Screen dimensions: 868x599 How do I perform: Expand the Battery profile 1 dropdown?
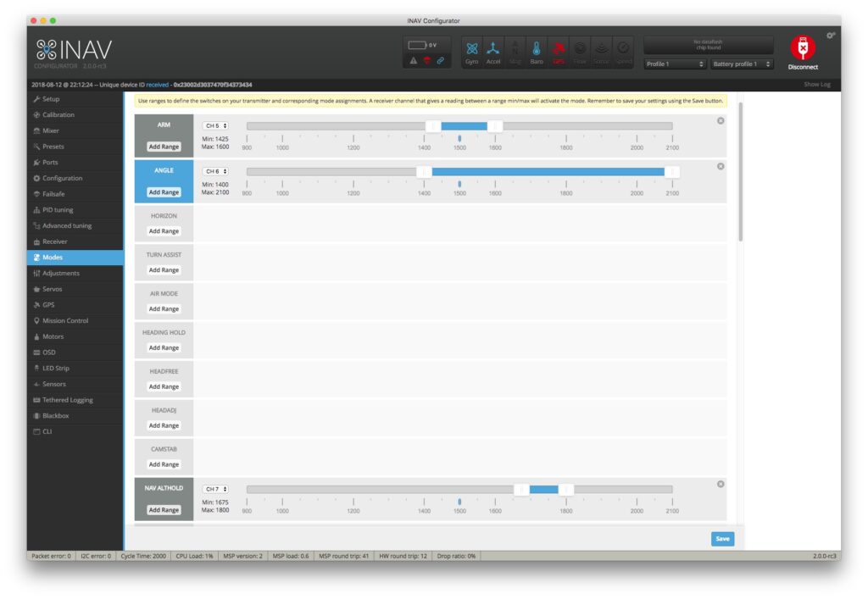point(742,64)
